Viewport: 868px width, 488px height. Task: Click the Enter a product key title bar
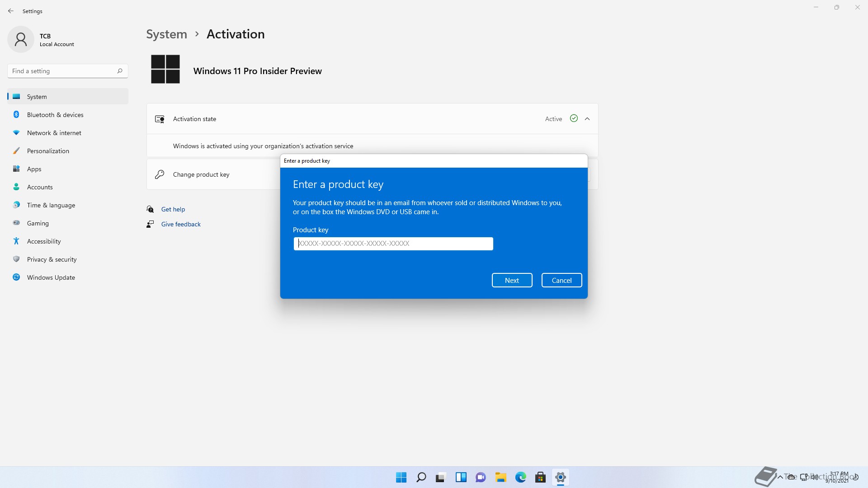(x=434, y=161)
